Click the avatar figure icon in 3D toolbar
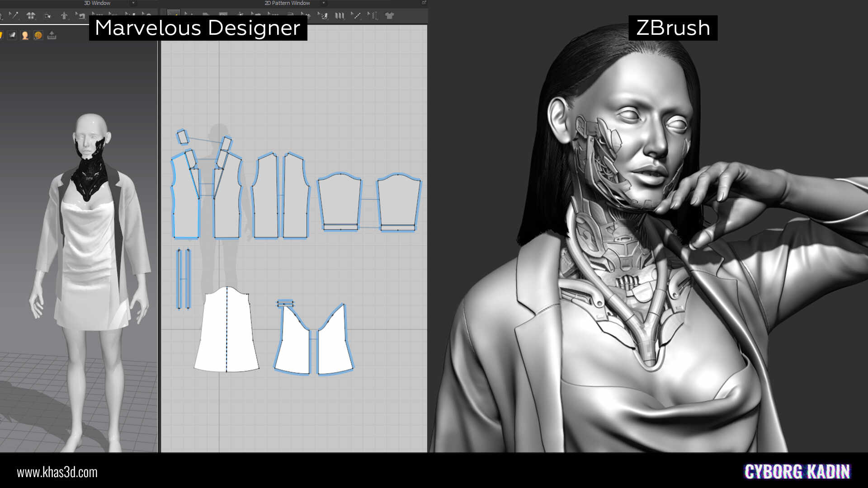The image size is (868, 488). [x=64, y=16]
